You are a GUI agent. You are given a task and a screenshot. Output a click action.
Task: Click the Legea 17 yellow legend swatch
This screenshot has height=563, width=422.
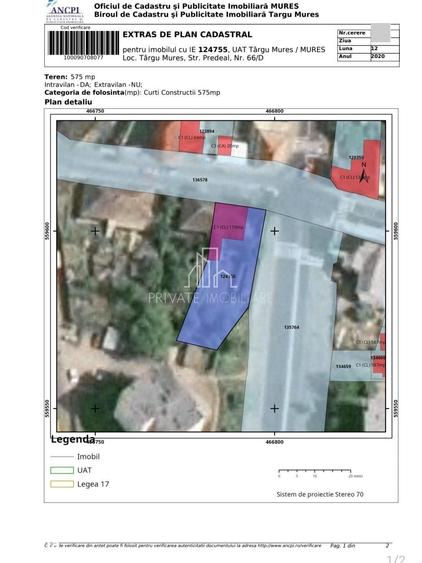tap(62, 484)
